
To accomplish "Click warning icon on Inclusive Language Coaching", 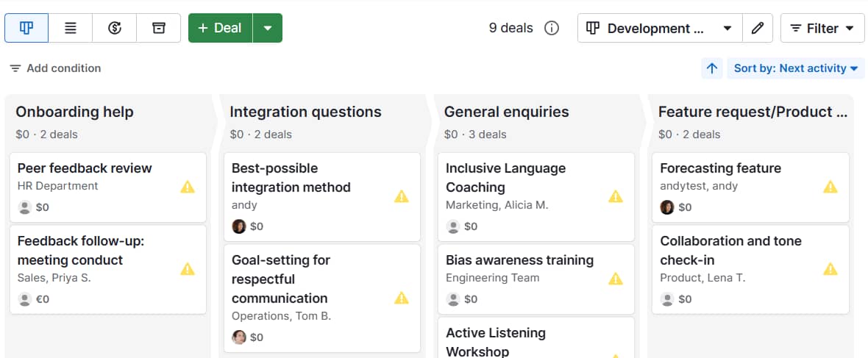I will coord(616,196).
